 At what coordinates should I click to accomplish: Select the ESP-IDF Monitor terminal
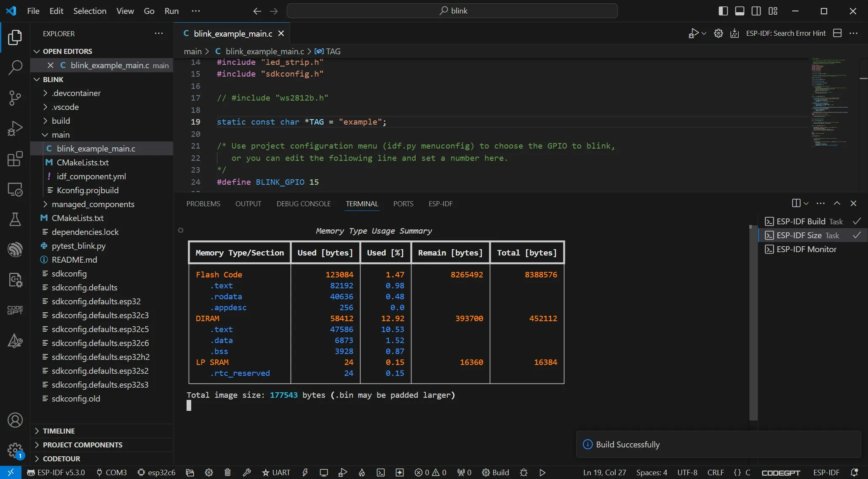click(806, 249)
